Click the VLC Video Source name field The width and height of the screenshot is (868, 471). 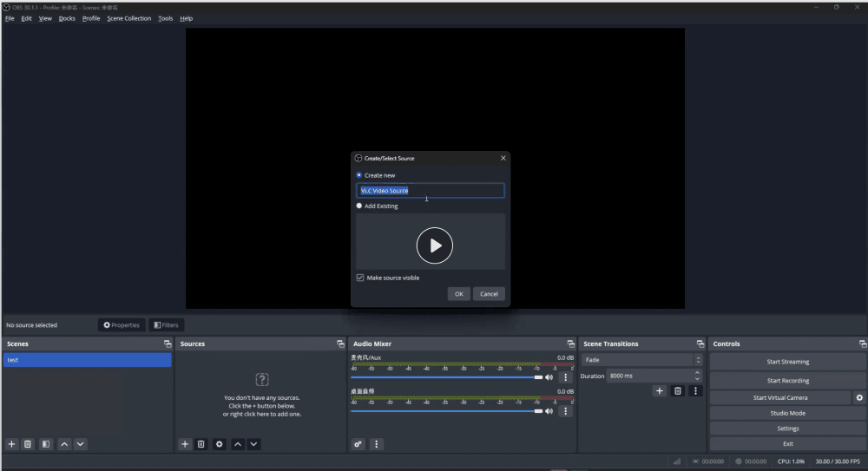coord(431,190)
